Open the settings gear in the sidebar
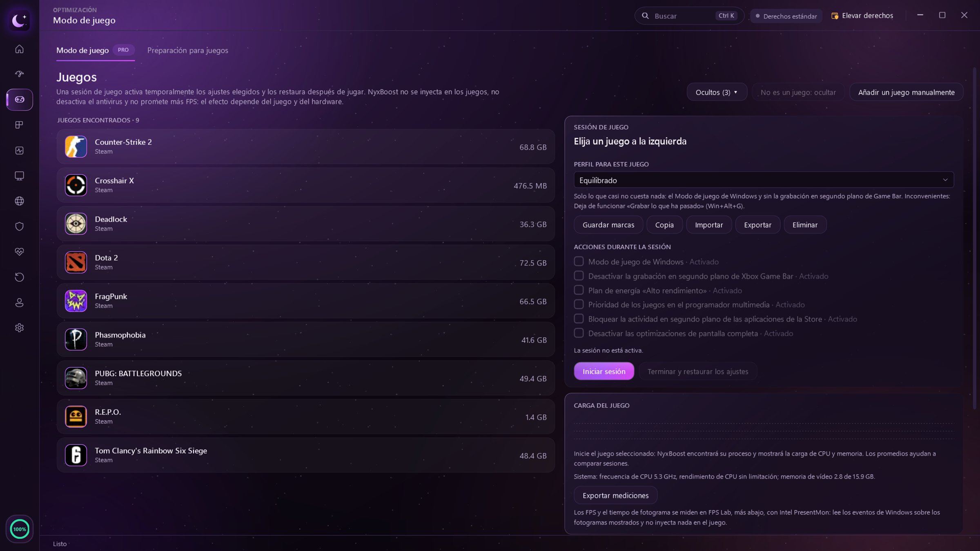Screen dimensions: 980x551 click(x=19, y=328)
